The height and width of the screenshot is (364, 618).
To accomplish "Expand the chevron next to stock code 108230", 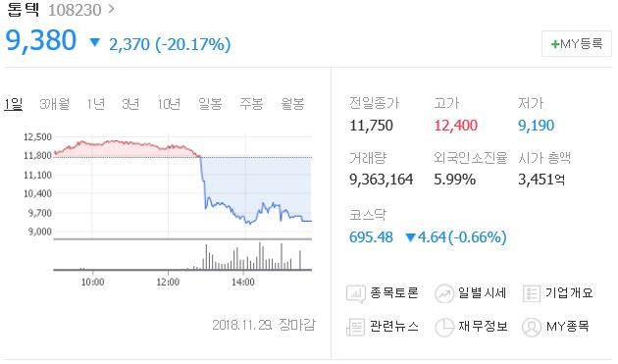I will tap(111, 9).
